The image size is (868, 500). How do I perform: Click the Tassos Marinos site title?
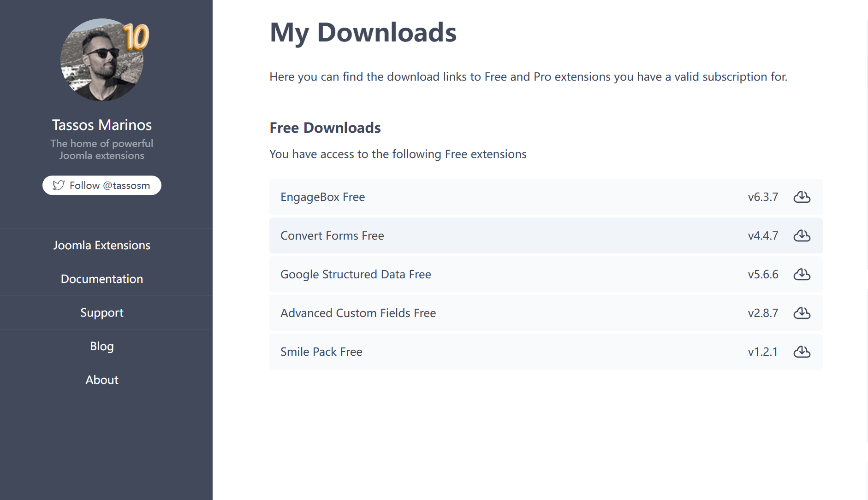pyautogui.click(x=102, y=125)
